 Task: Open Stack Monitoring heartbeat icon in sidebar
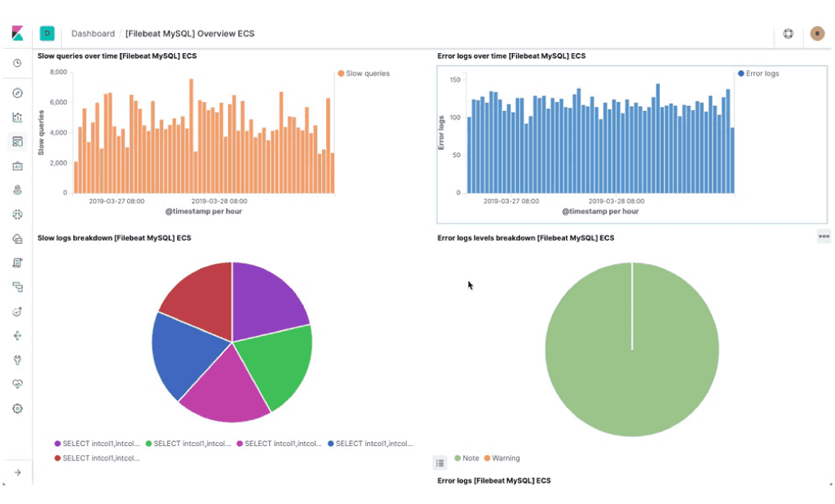17,384
